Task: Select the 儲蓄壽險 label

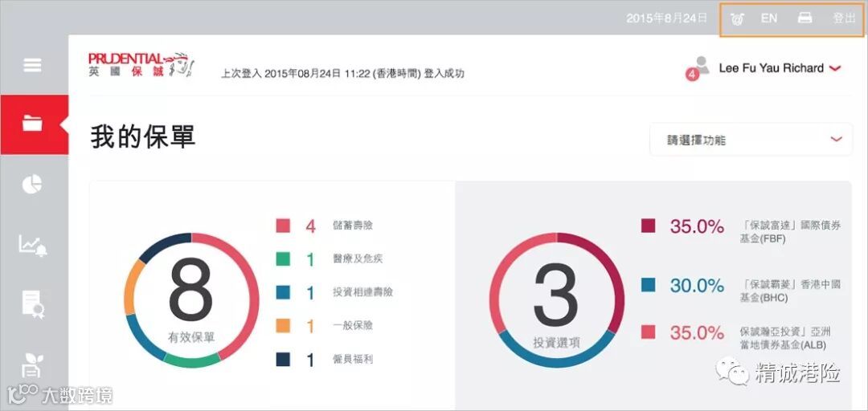Action: (x=353, y=226)
